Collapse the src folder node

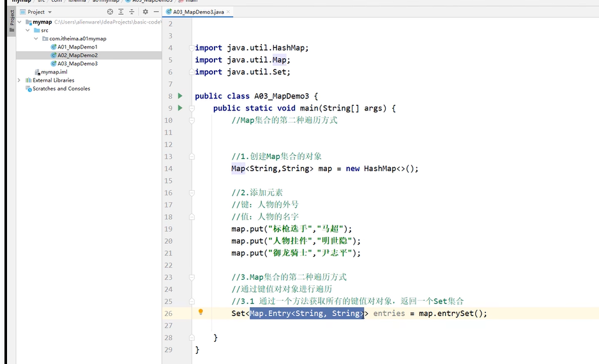[28, 30]
